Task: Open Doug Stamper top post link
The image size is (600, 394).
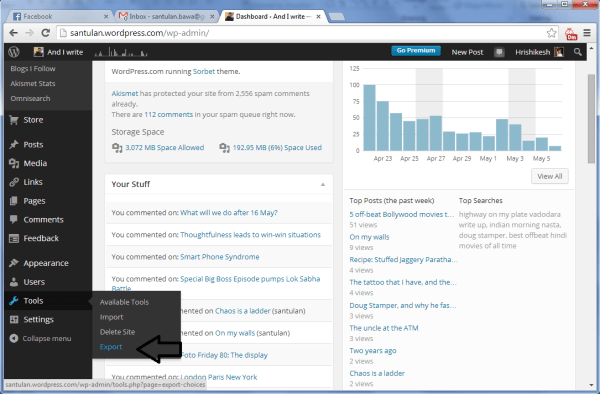Action: pyautogui.click(x=403, y=305)
